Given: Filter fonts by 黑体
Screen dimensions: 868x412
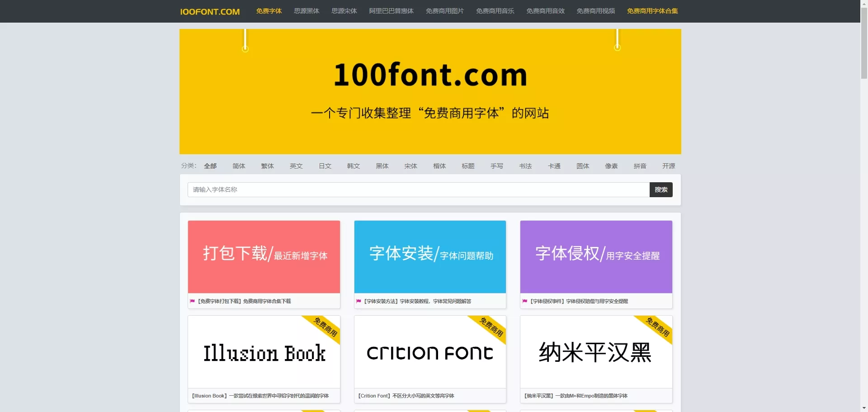Looking at the screenshot, I should pyautogui.click(x=382, y=166).
